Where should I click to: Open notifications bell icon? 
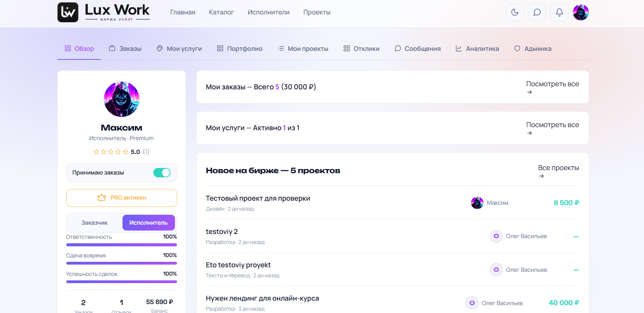(559, 12)
